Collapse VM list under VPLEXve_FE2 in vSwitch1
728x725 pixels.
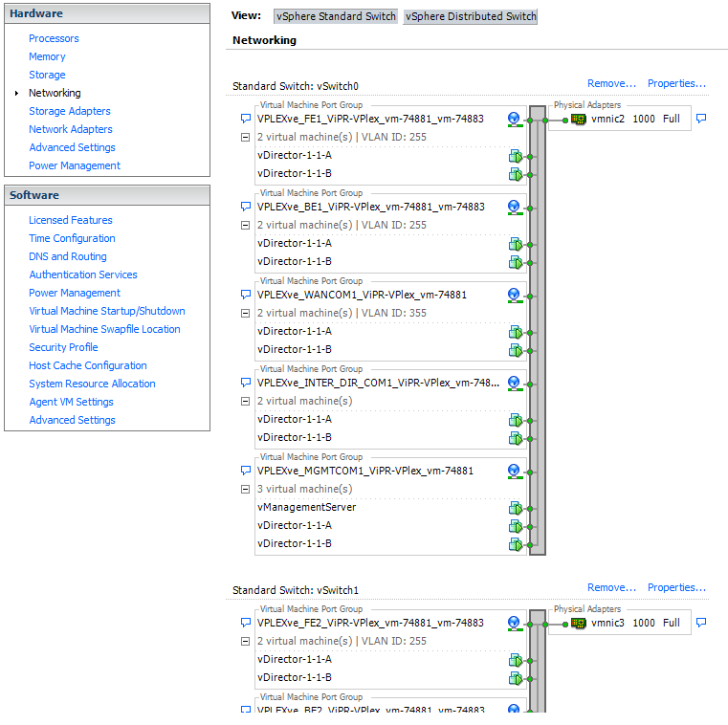[x=246, y=642]
